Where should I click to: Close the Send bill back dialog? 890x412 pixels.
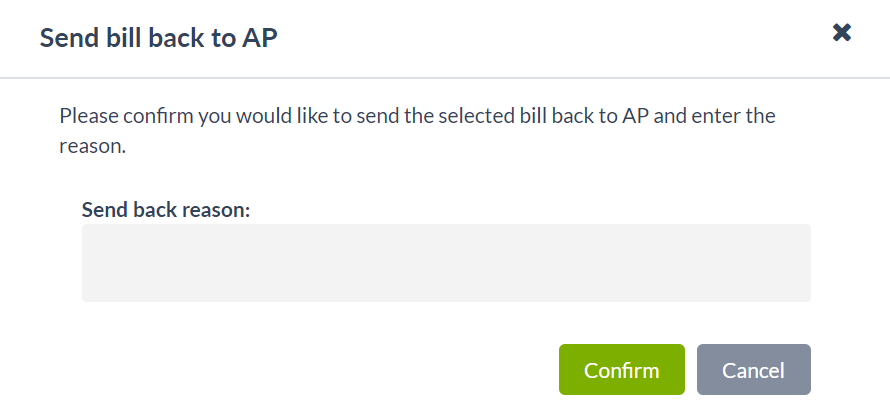click(842, 33)
